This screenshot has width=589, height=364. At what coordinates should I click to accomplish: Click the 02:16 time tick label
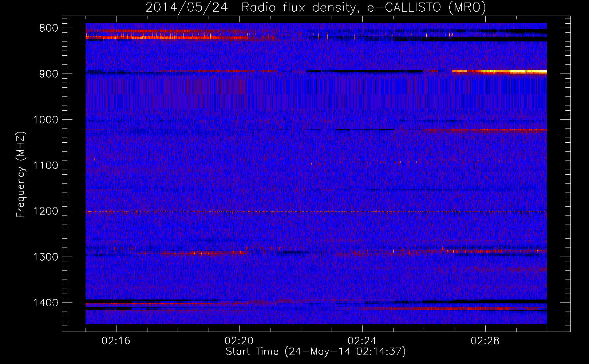116,341
